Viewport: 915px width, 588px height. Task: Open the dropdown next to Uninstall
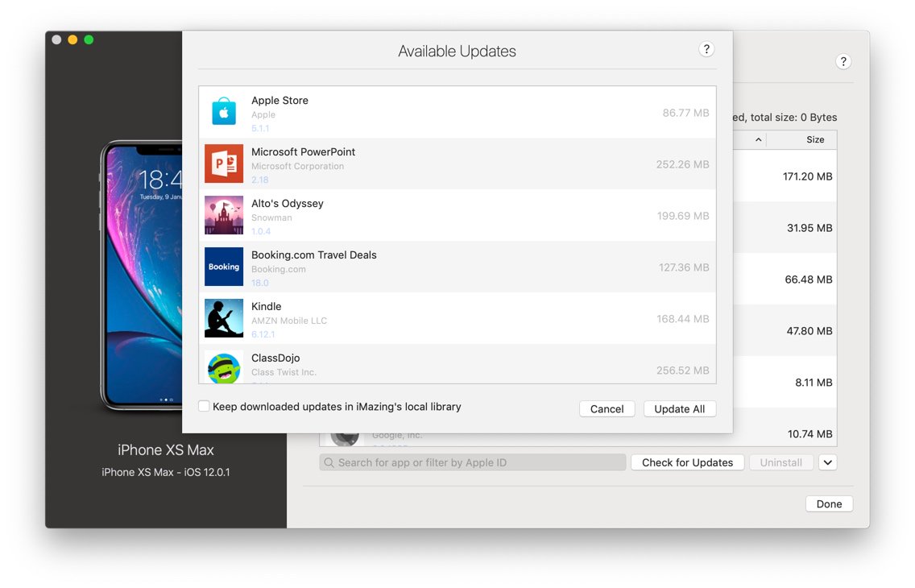(x=827, y=462)
